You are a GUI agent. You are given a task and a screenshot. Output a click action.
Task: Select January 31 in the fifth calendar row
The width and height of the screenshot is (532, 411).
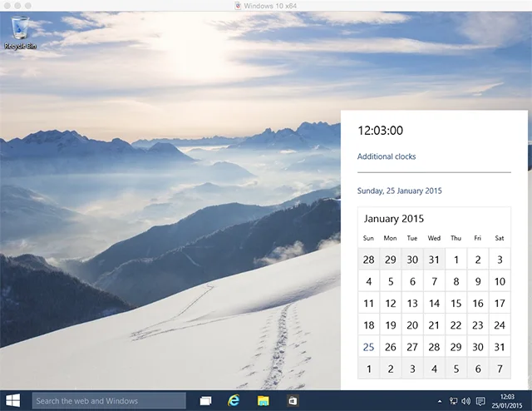pyautogui.click(x=500, y=347)
